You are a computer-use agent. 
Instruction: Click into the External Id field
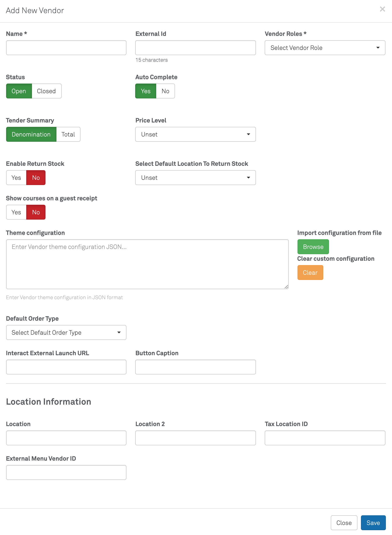click(195, 48)
